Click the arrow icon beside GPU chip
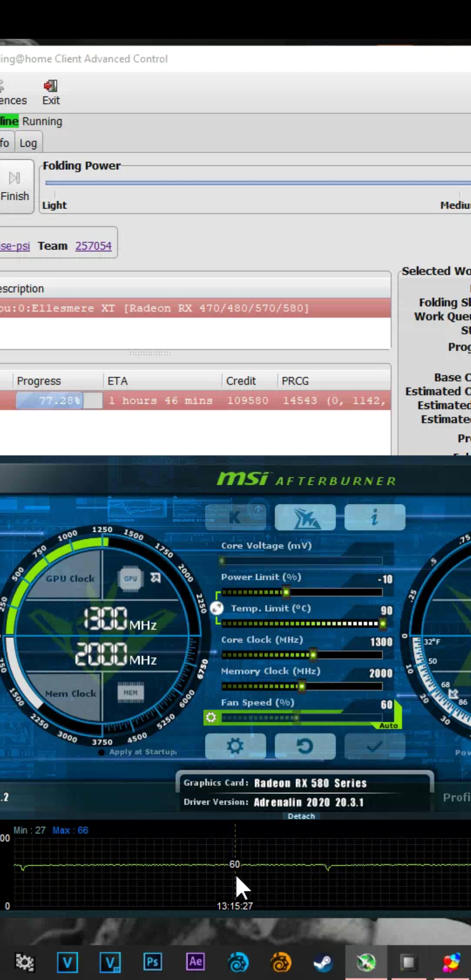The image size is (471, 980). (155, 578)
